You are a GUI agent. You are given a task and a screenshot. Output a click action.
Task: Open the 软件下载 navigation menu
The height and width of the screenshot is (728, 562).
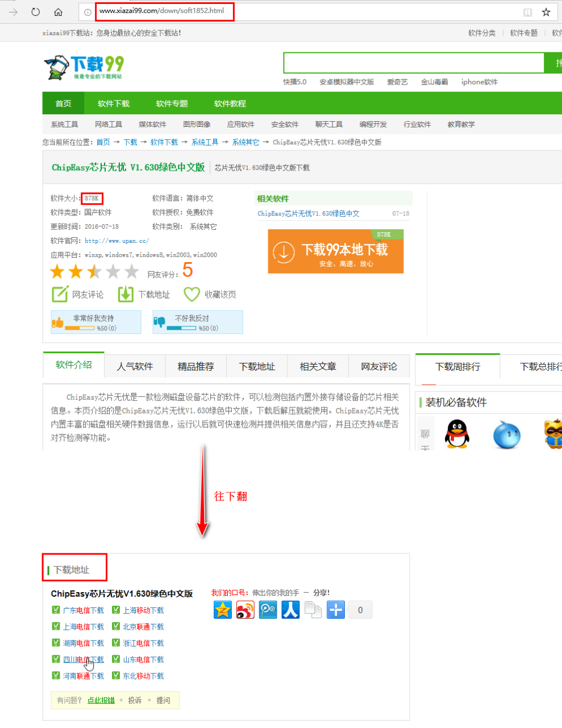pos(113,103)
